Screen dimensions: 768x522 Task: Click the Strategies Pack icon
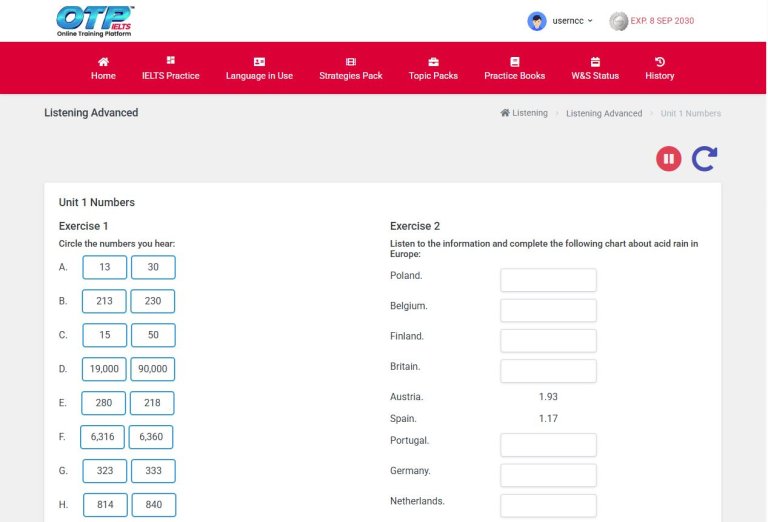pyautogui.click(x=351, y=61)
